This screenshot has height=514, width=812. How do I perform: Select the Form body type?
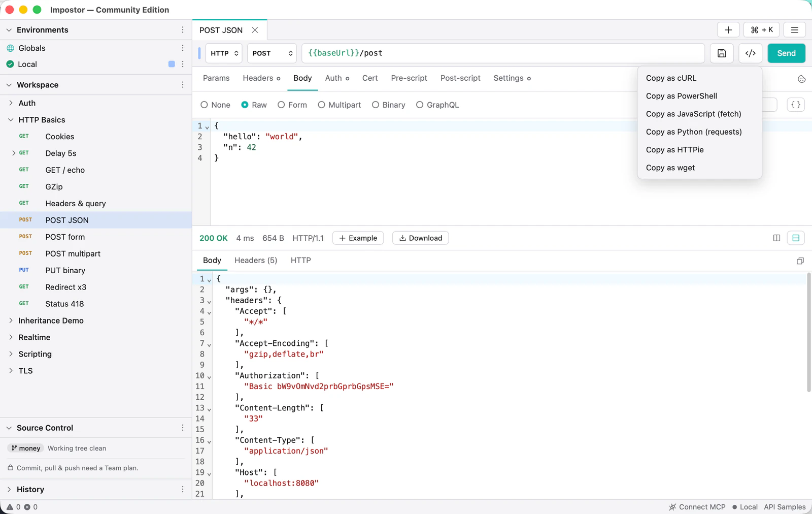pos(292,105)
